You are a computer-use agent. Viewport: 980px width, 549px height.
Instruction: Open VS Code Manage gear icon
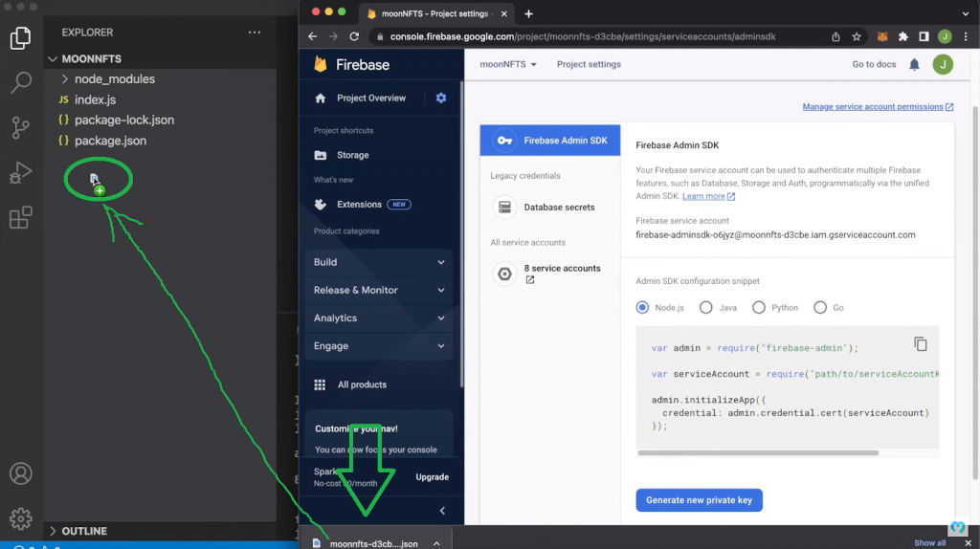tap(21, 518)
